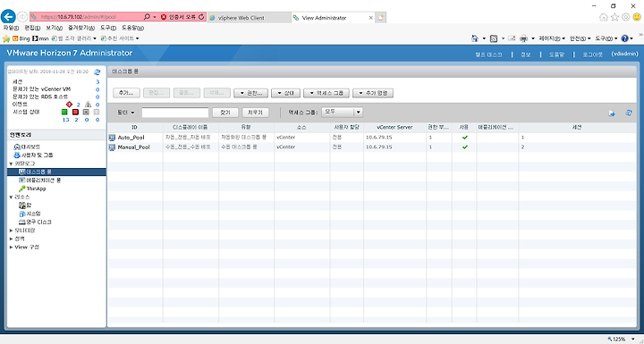644x344 pixels.
Task: Click the 로그아웃 (Logout) link
Action: [x=593, y=55]
